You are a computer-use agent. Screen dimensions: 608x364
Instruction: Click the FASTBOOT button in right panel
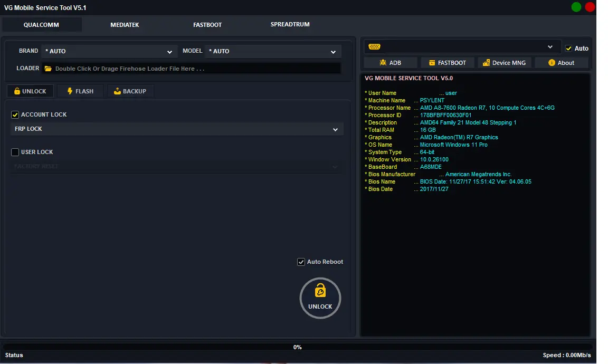click(x=447, y=63)
